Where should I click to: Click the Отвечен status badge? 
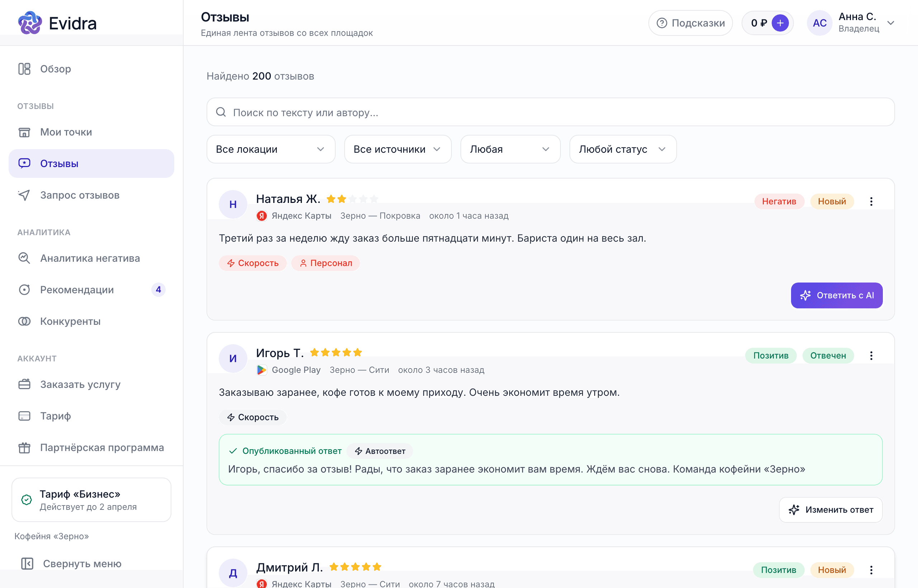point(828,355)
